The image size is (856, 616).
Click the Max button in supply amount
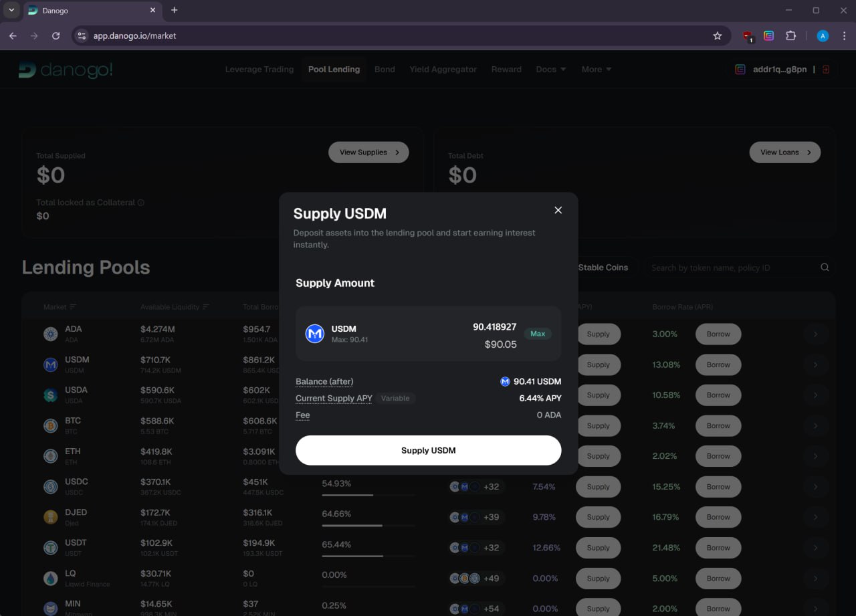[538, 333]
